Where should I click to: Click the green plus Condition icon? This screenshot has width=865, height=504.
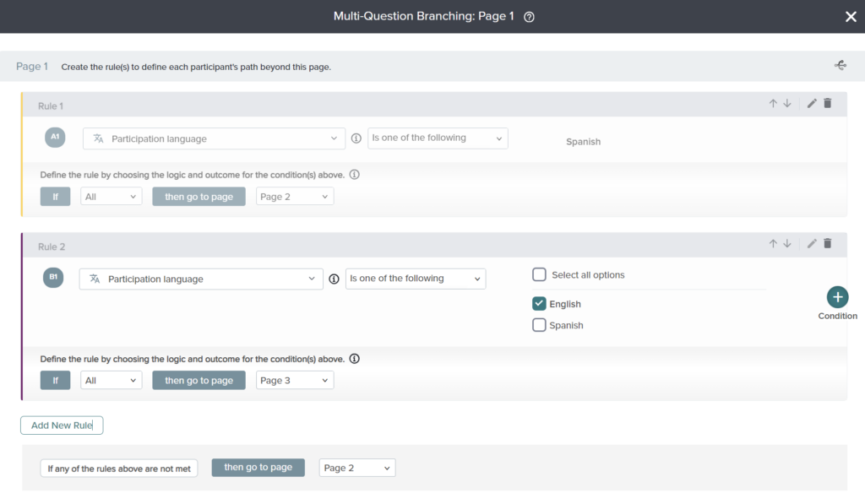point(837,297)
